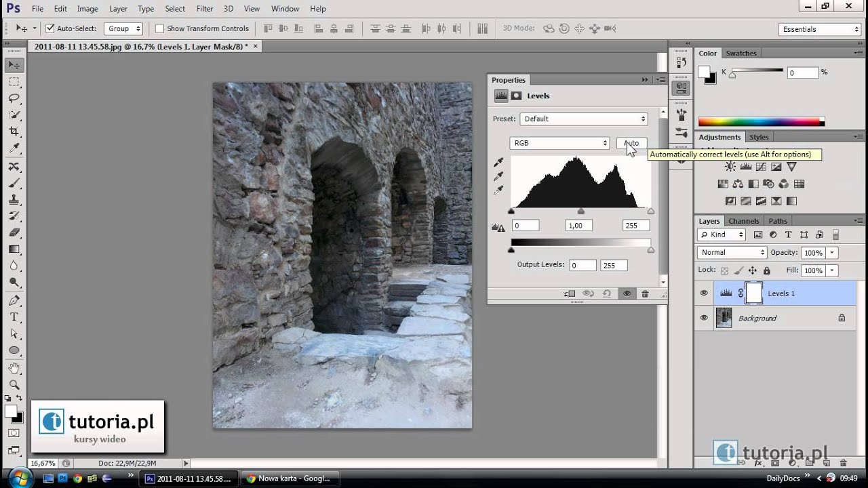868x488 pixels.
Task: Select the Brush tool
Action: click(x=14, y=183)
